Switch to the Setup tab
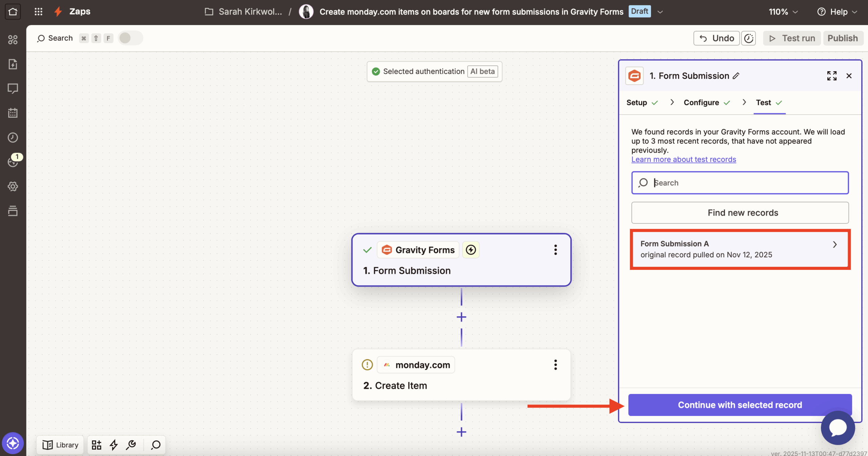Image resolution: width=868 pixels, height=456 pixels. pos(636,102)
